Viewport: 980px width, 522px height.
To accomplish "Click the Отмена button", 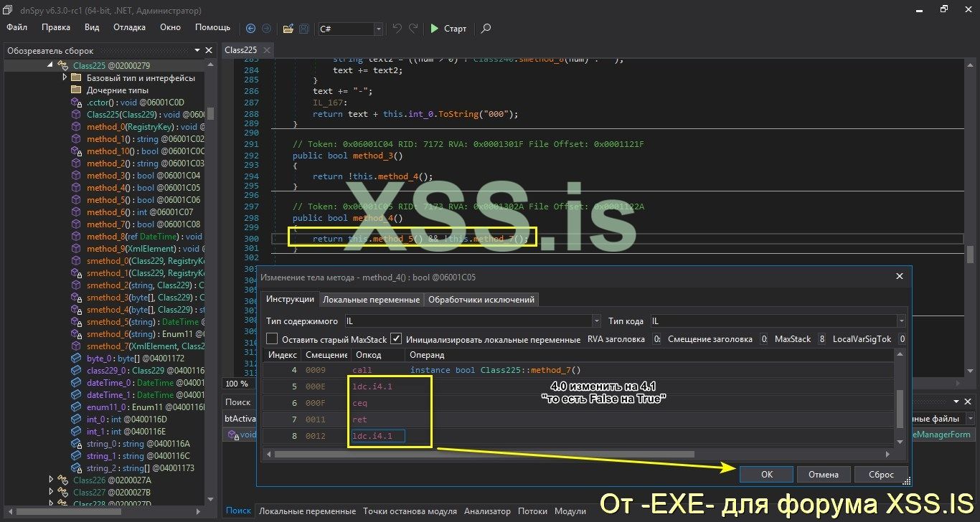I will pyautogui.click(x=824, y=475).
